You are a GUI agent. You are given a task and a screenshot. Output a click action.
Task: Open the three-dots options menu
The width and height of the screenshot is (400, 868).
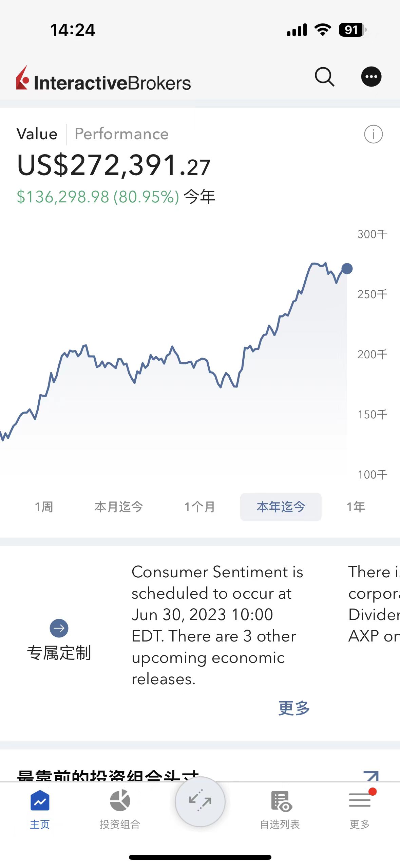[371, 76]
